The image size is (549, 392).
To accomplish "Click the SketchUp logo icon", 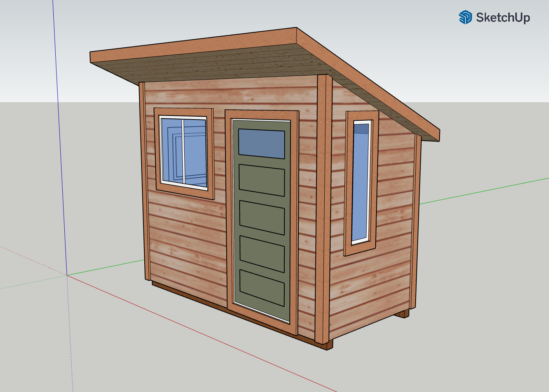I will coord(465,17).
